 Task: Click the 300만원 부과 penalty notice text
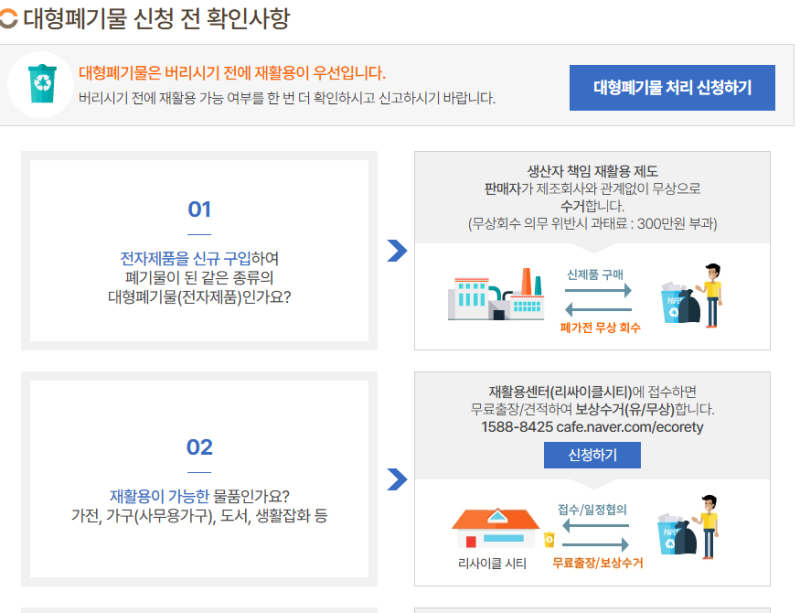(x=592, y=224)
